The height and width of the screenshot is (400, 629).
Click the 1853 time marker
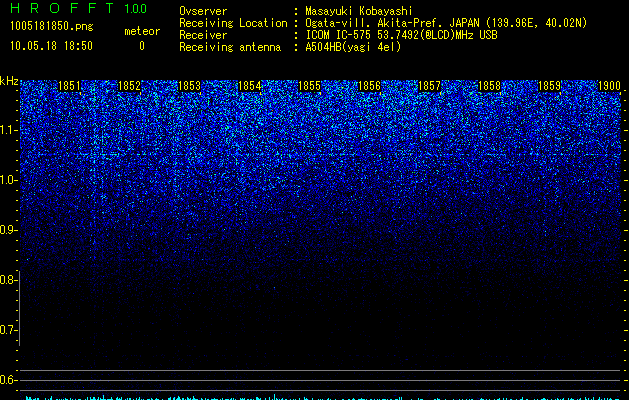click(189, 86)
